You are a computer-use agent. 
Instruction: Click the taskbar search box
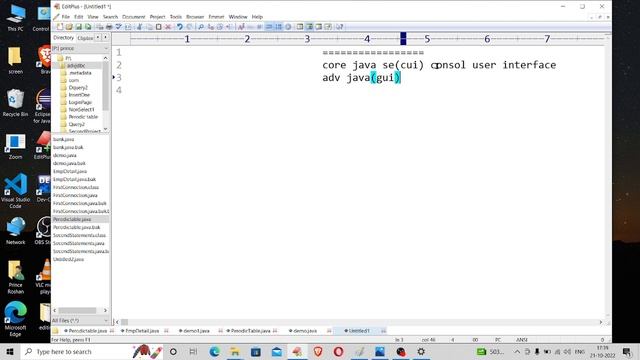click(92, 351)
